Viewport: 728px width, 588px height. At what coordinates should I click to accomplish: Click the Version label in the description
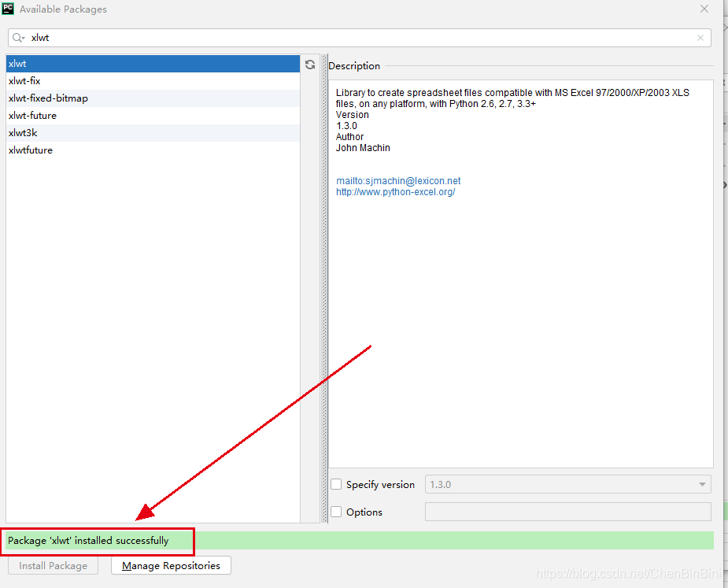[353, 115]
